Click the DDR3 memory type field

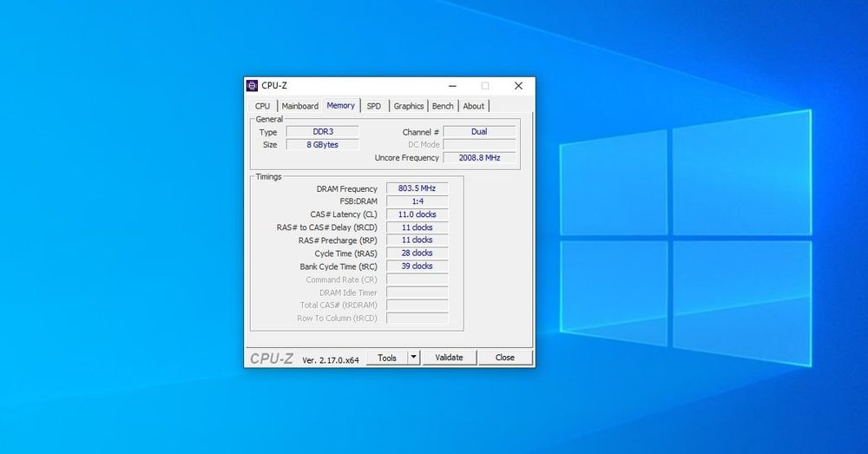coord(323,132)
